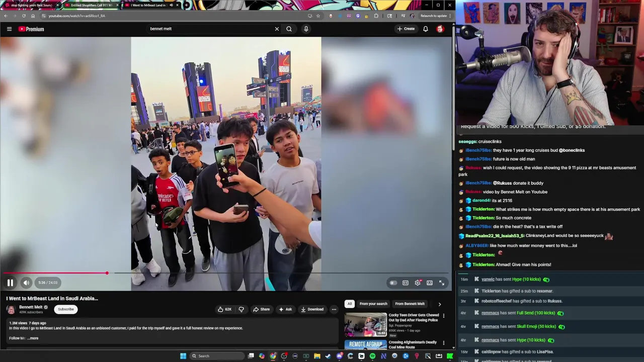
Task: Open Windows Start menu
Action: [x=183, y=356]
